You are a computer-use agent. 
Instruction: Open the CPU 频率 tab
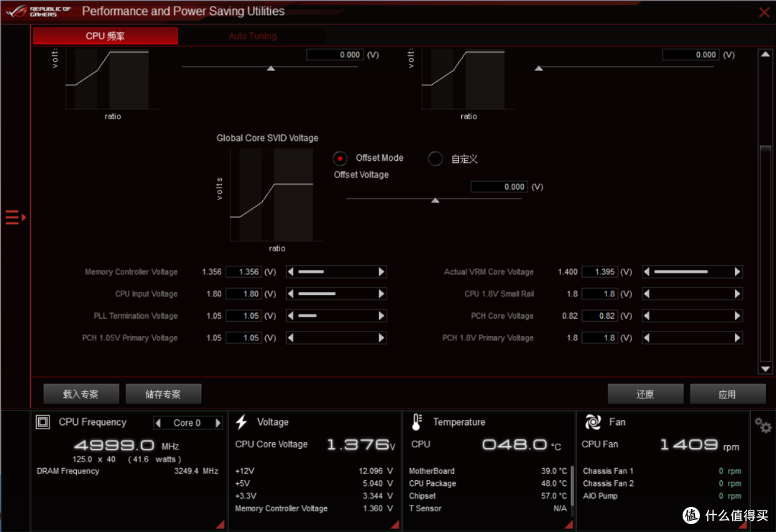(x=106, y=36)
